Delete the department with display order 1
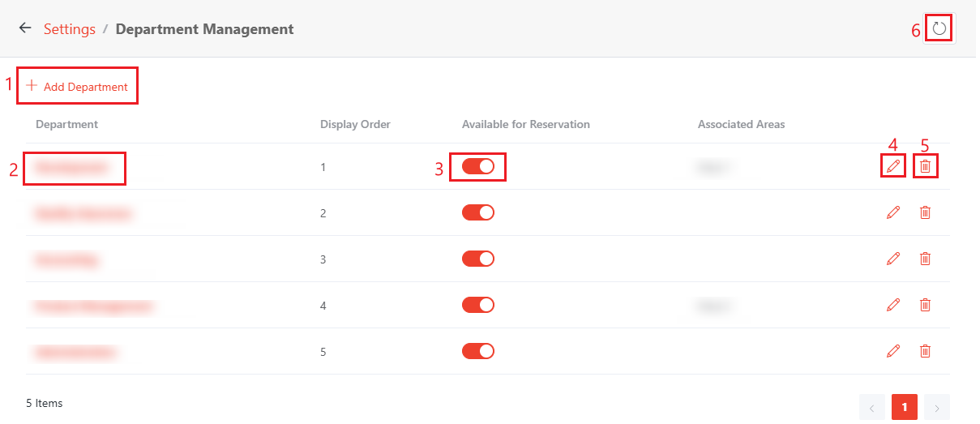980x424 pixels. pos(925,166)
